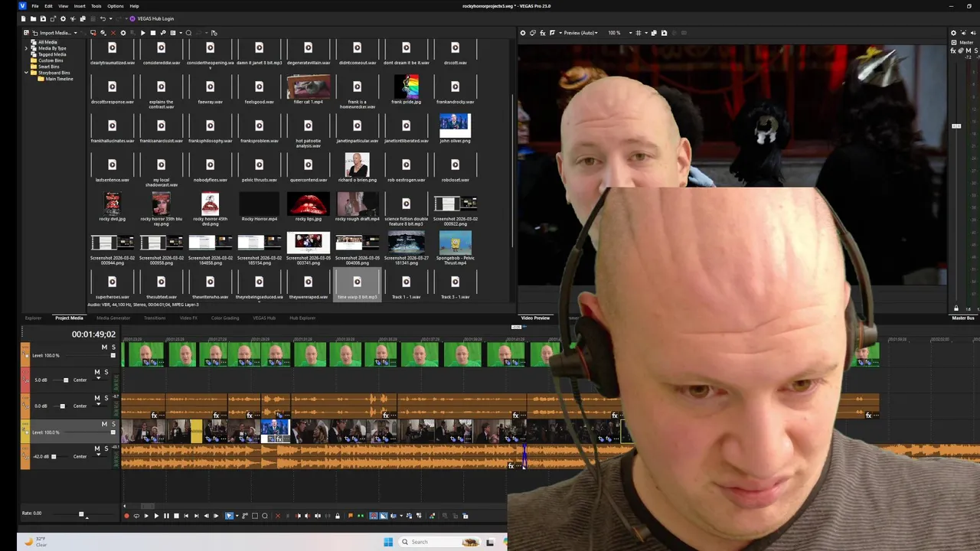Pause timeline playback
The width and height of the screenshot is (980, 551).
coord(166,516)
